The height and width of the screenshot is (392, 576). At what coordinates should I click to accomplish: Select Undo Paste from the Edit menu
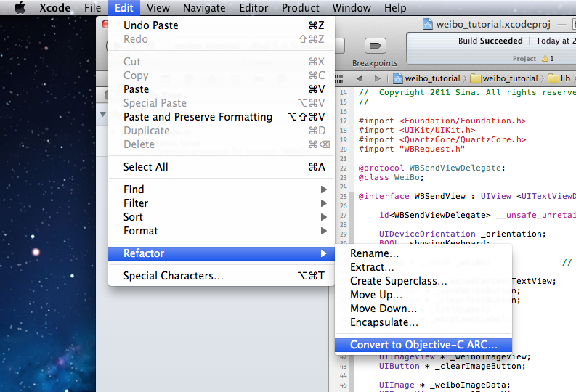(x=151, y=25)
